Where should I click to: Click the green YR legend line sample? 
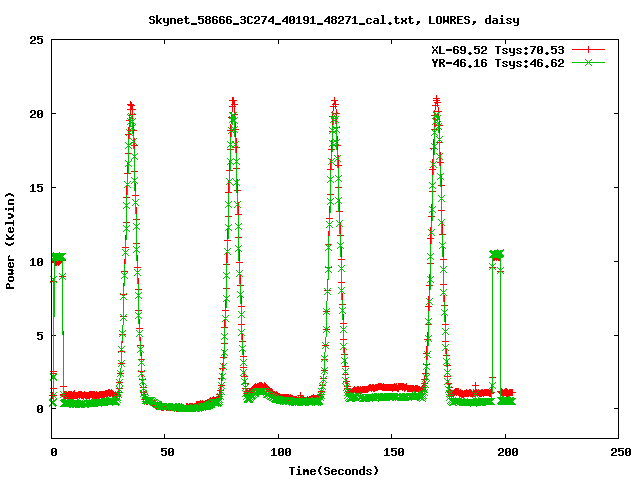pos(588,62)
